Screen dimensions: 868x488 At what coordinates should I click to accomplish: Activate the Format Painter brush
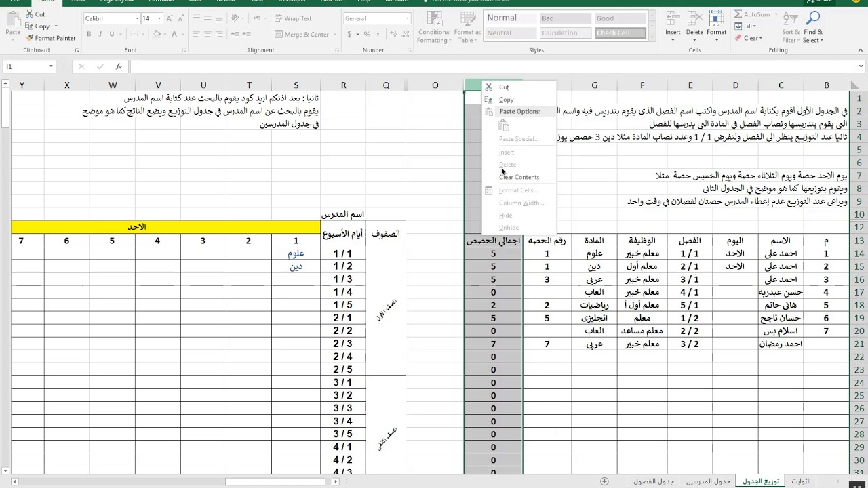(30, 38)
